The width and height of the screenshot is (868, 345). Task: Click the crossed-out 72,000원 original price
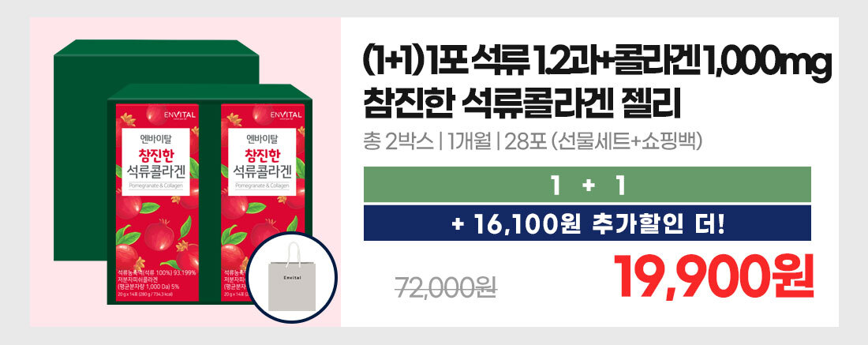coord(446,287)
